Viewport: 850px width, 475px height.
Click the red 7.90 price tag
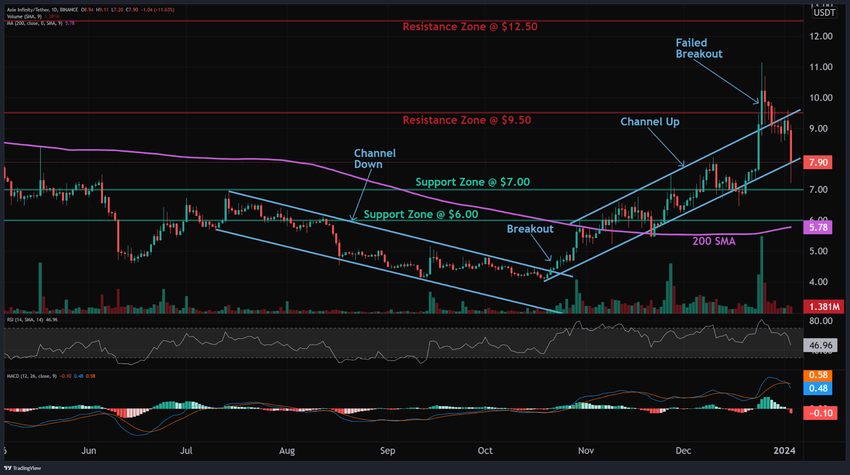(x=817, y=162)
